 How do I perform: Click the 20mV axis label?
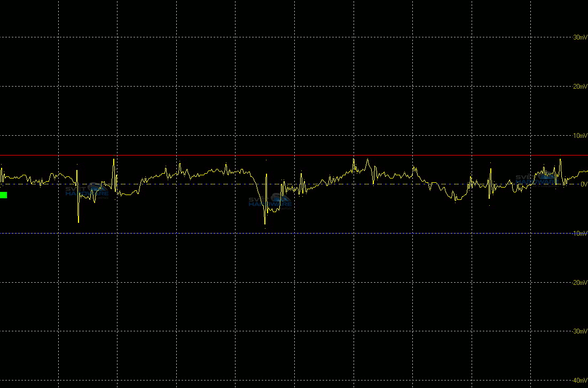click(x=580, y=87)
